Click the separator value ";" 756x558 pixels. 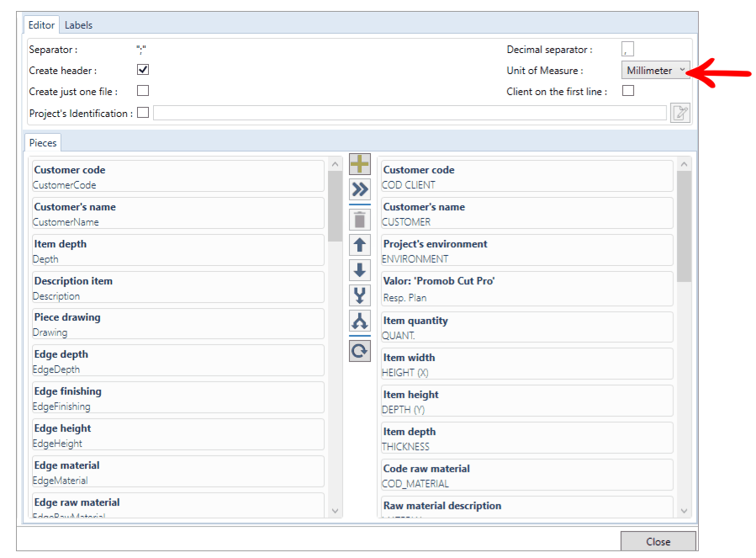pyautogui.click(x=140, y=49)
